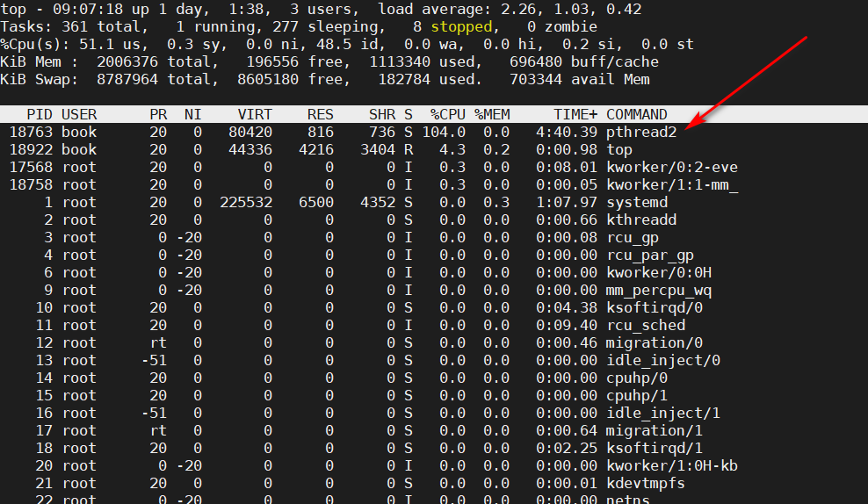Select the kworker/1:0H-kb command

672,466
